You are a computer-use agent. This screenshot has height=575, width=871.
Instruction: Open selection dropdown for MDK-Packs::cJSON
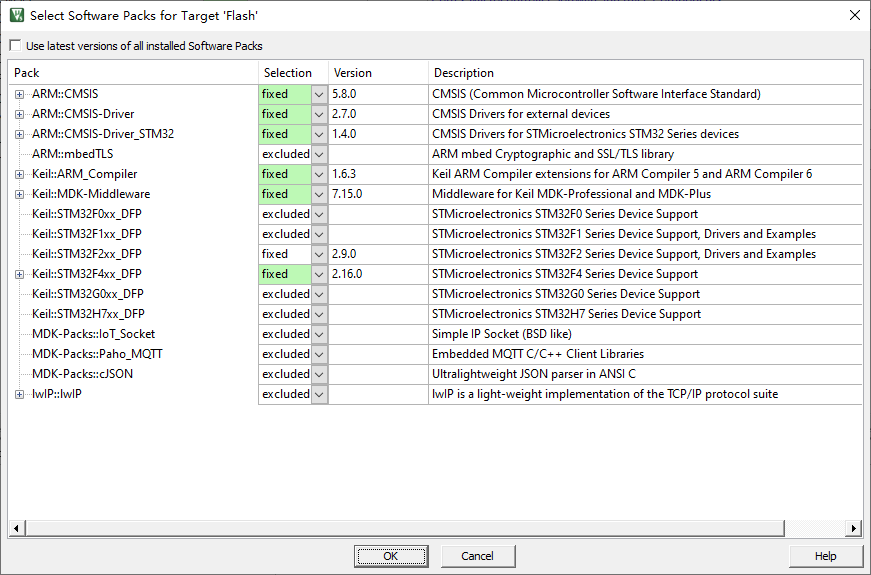(319, 374)
